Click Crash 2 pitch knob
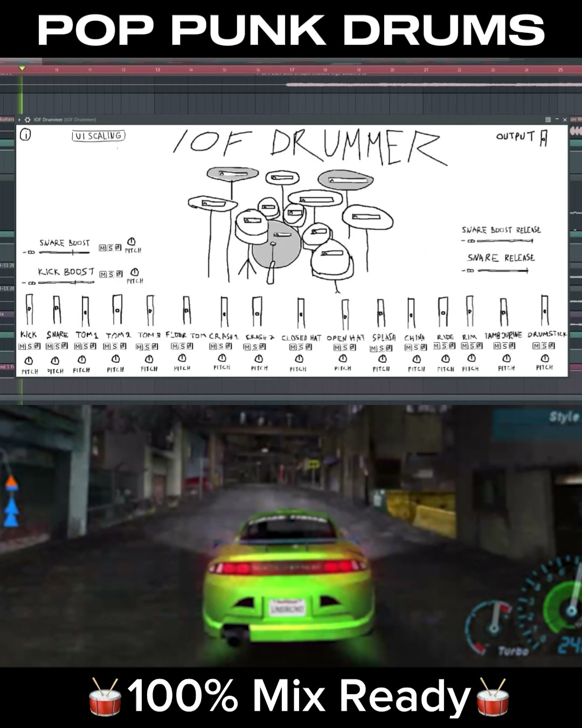Image resolution: width=582 pixels, height=728 pixels. [259, 359]
